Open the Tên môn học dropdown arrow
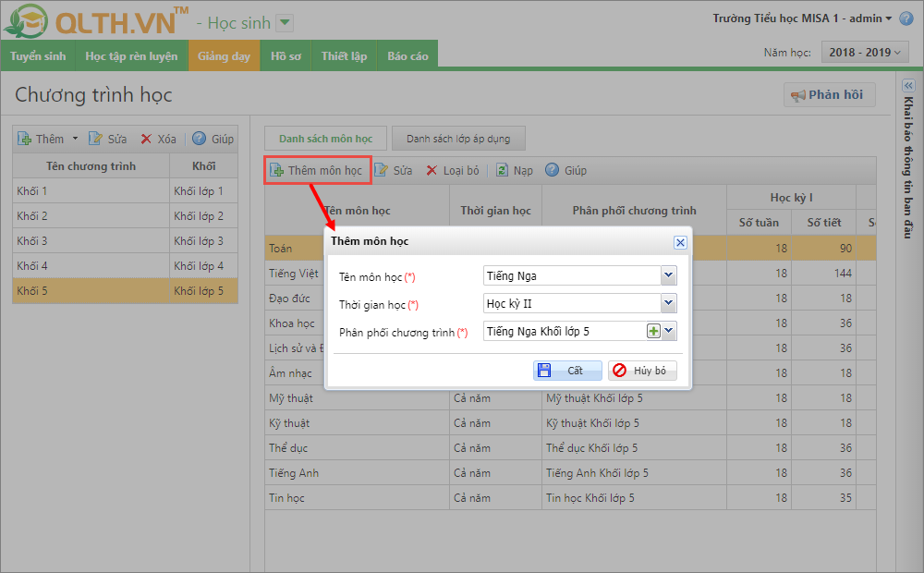 point(668,275)
